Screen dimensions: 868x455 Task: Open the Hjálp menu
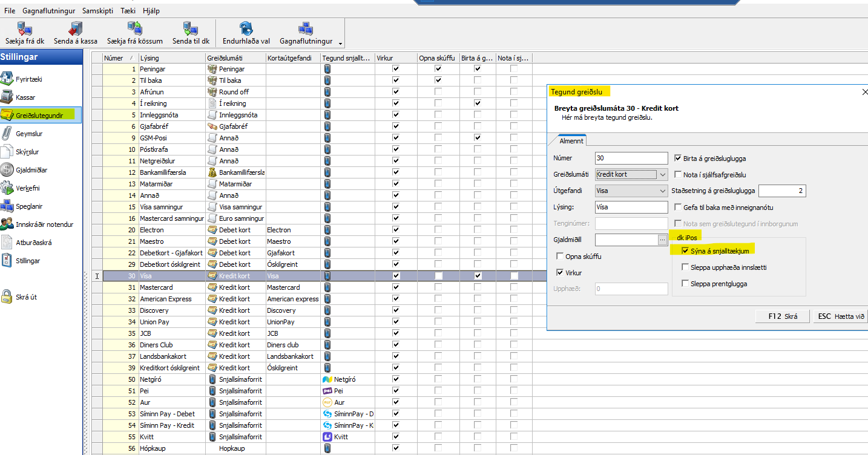[151, 11]
